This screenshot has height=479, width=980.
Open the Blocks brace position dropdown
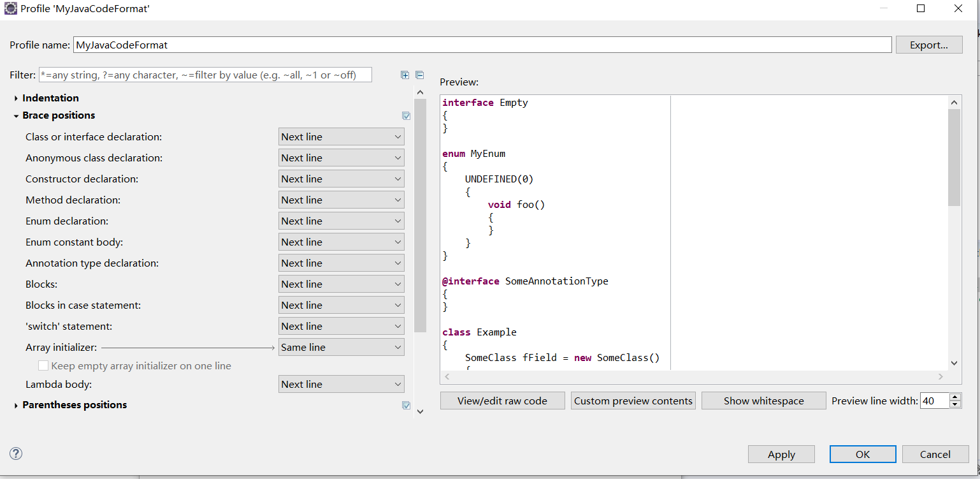pyautogui.click(x=341, y=284)
